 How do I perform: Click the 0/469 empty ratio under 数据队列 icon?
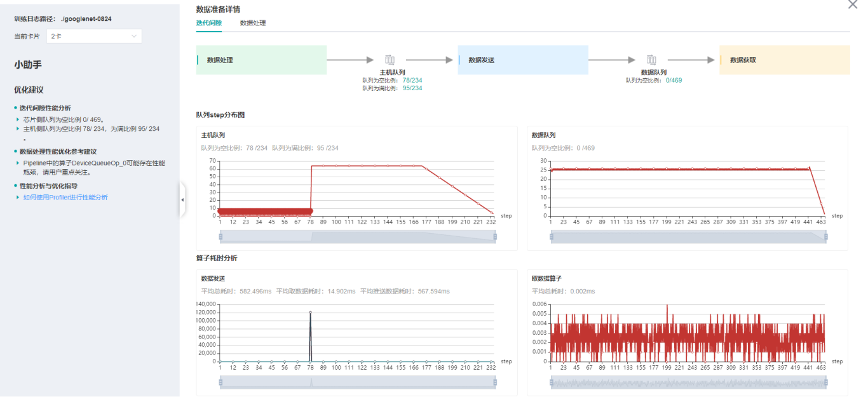674,81
